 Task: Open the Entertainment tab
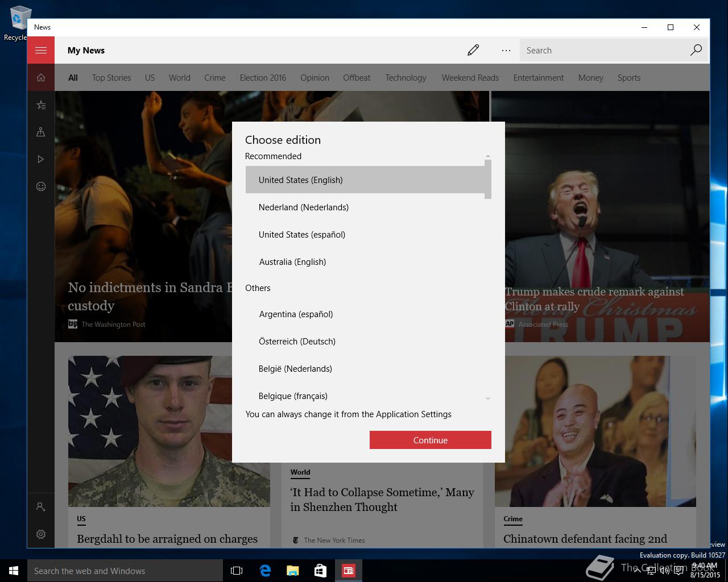point(538,77)
